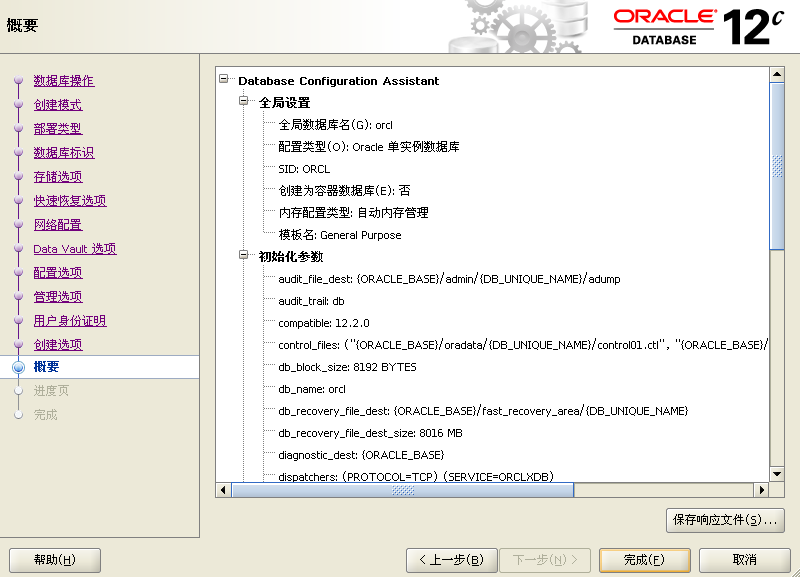Select the db_name: orcl row
This screenshot has width=800, height=577.
tap(312, 389)
